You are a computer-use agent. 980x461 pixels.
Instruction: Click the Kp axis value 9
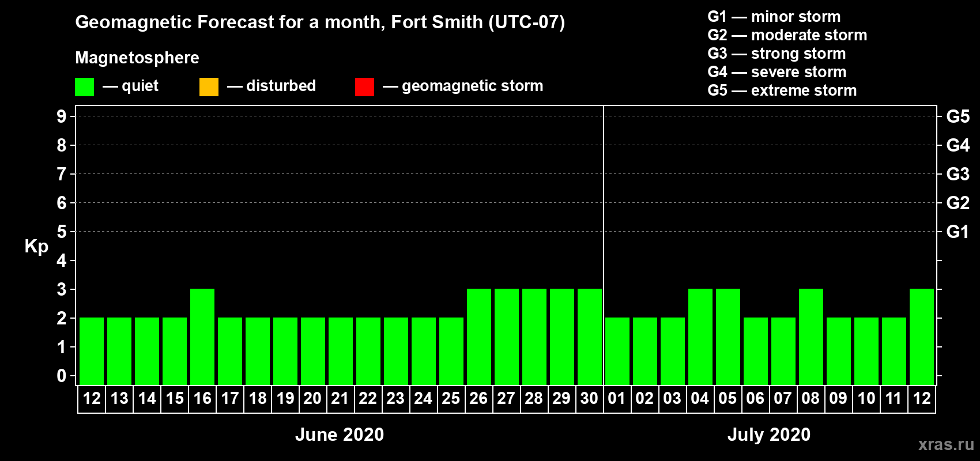coord(62,116)
